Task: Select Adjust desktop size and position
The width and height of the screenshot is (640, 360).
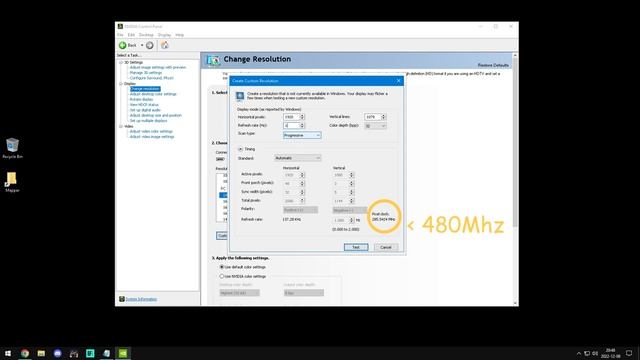Action: tap(156, 116)
